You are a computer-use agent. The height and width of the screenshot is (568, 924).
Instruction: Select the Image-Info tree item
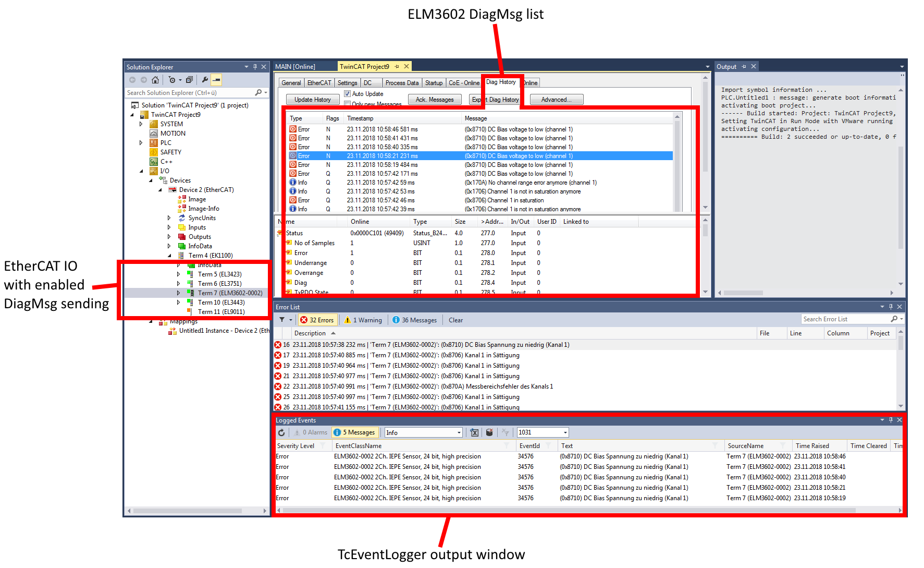pyautogui.click(x=204, y=209)
